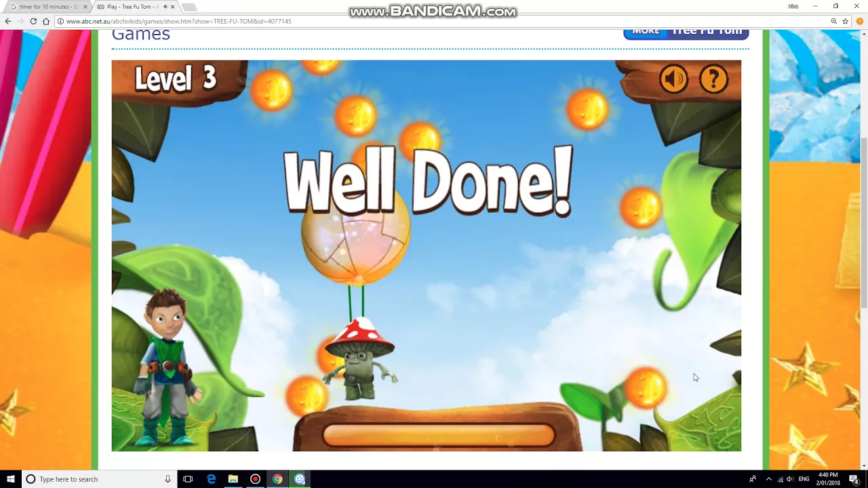Open the More Tree Fu Tom button

tap(686, 32)
